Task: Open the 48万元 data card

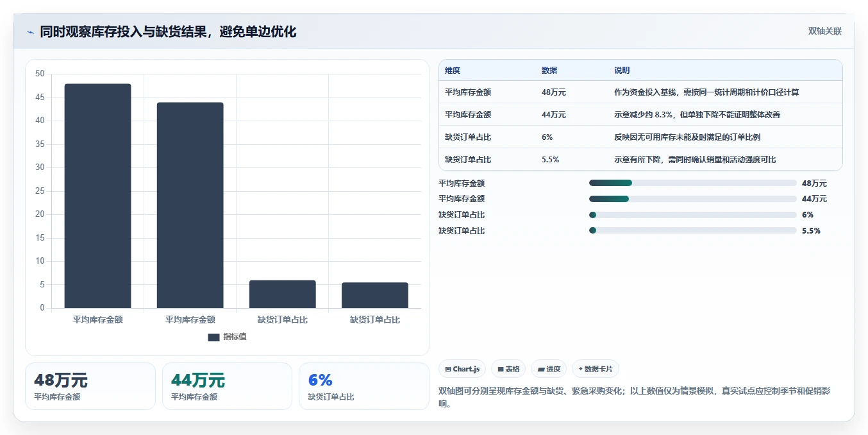Action: click(90, 386)
